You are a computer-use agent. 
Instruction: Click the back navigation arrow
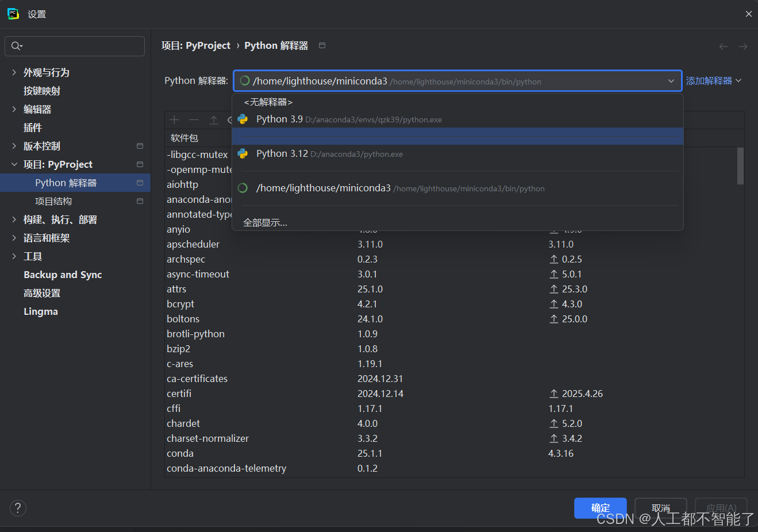pos(724,47)
